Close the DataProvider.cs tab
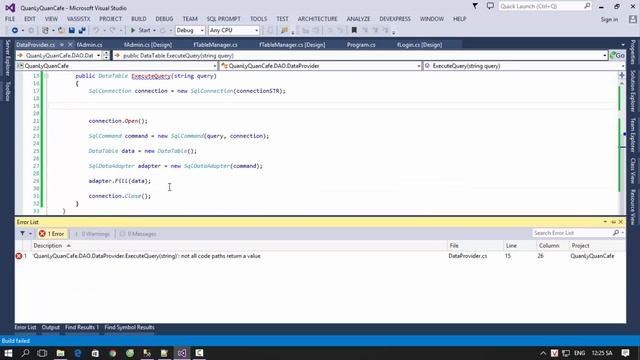Screen dimensions: 640x360 (70, 44)
